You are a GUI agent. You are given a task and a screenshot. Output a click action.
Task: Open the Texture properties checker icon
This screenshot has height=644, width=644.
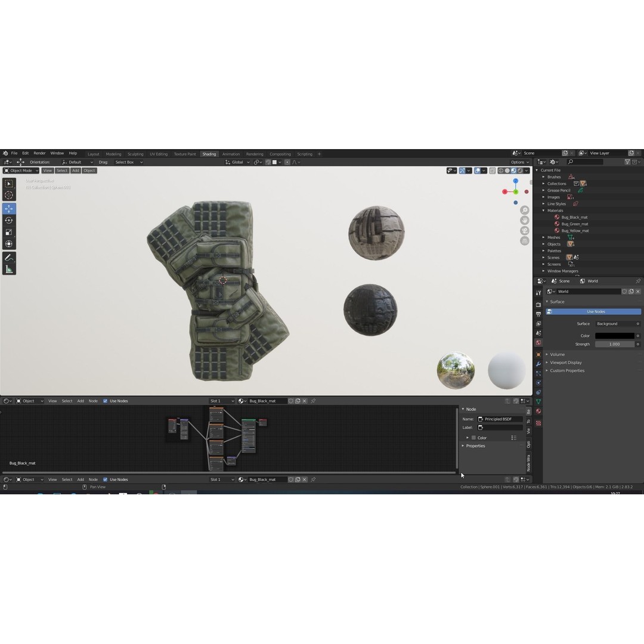538,423
